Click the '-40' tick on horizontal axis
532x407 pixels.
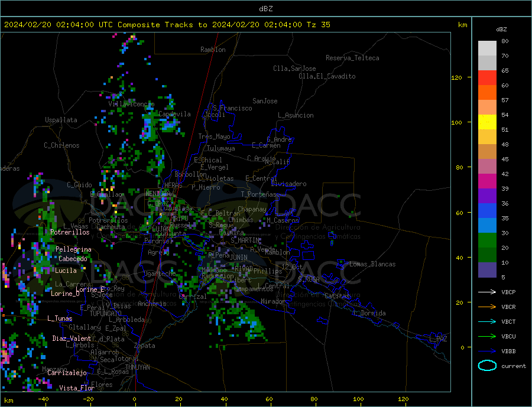pyautogui.click(x=43, y=399)
